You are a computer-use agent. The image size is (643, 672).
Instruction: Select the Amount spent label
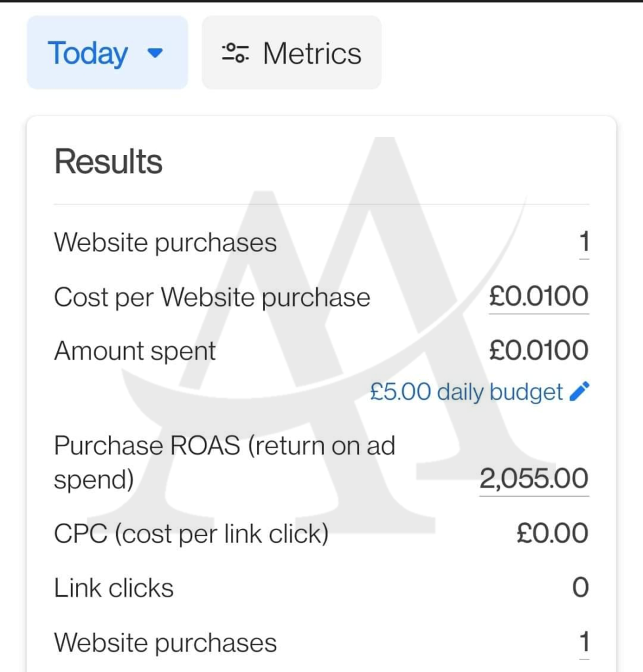click(x=135, y=352)
